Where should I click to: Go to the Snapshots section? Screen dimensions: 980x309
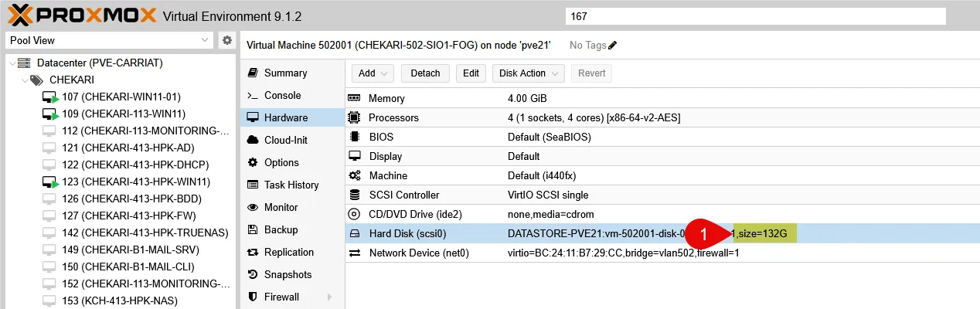(x=288, y=274)
